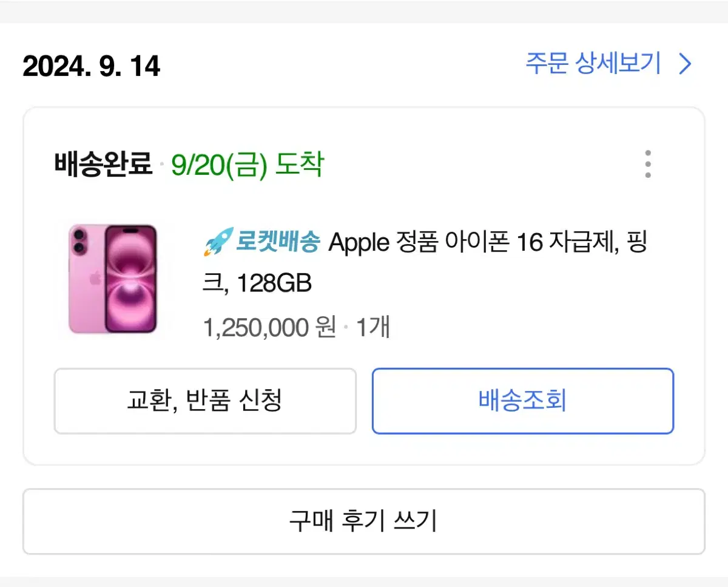Image resolution: width=728 pixels, height=587 pixels.
Task: Track delivery with 배송조회 button
Action: 523,401
